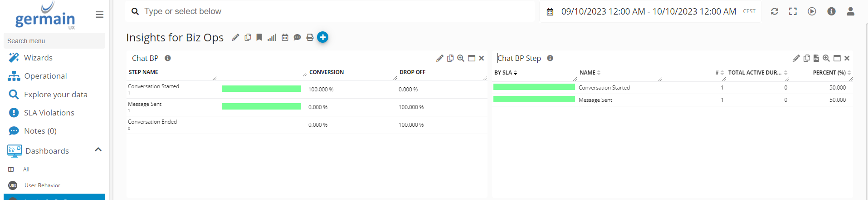Open the user profile icon
Screen dimensions: 868x200
coord(850,11)
